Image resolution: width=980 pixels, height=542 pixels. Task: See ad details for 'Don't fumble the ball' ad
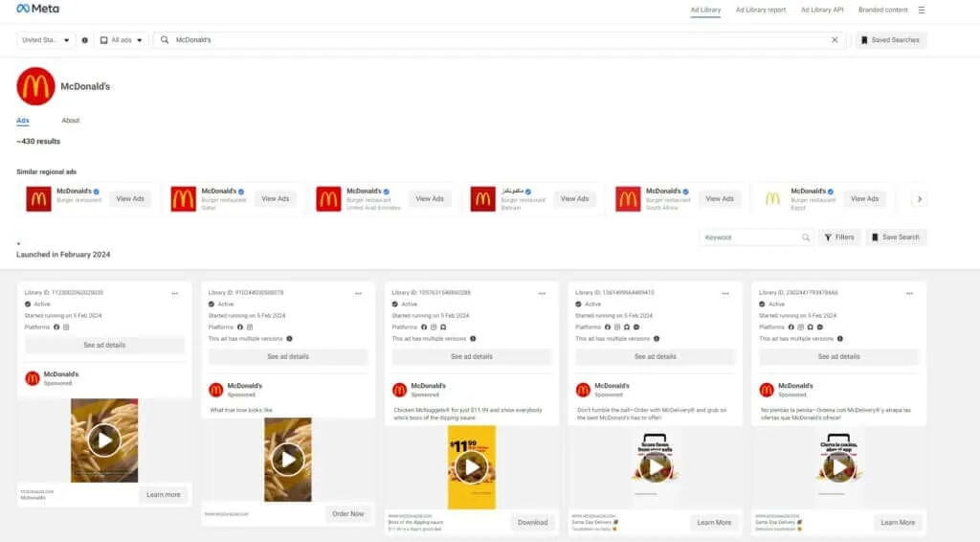coord(655,357)
